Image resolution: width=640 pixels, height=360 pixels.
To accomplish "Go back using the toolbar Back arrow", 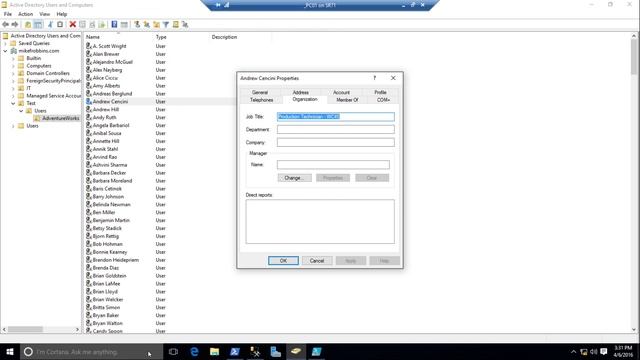I will point(6,24).
